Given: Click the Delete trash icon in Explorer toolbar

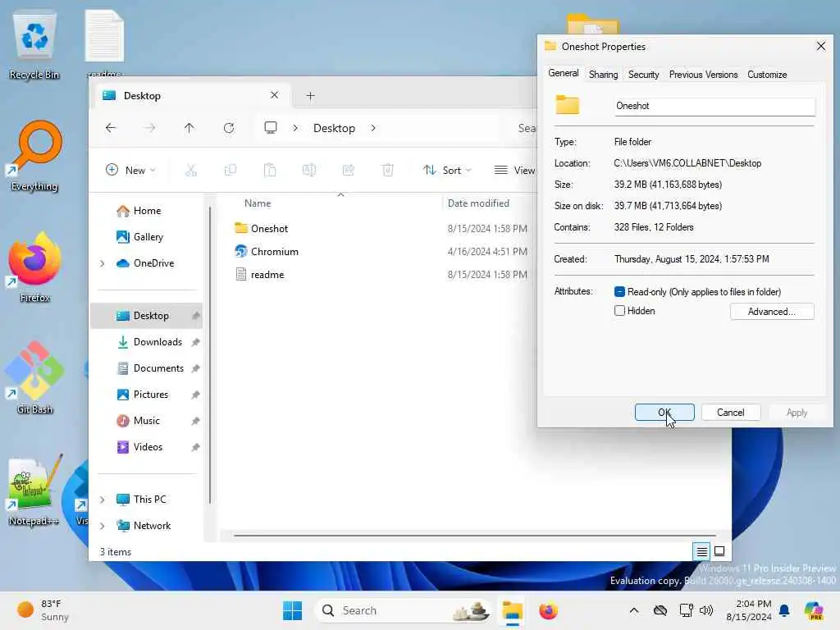Looking at the screenshot, I should 388,171.
